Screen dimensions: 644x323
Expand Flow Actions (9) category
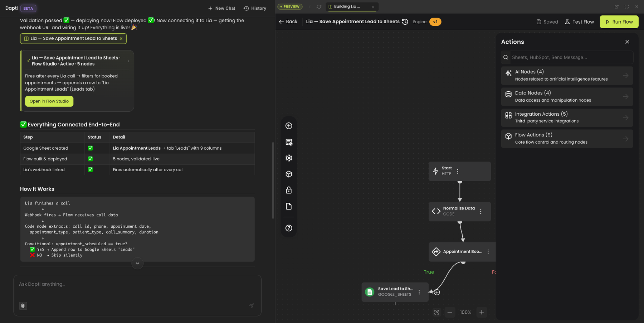pos(567,139)
